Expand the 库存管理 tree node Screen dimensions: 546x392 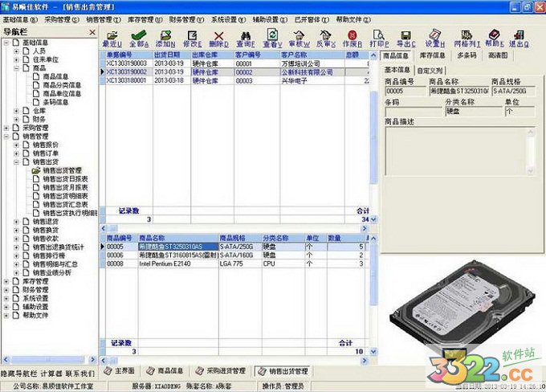pyautogui.click(x=6, y=281)
